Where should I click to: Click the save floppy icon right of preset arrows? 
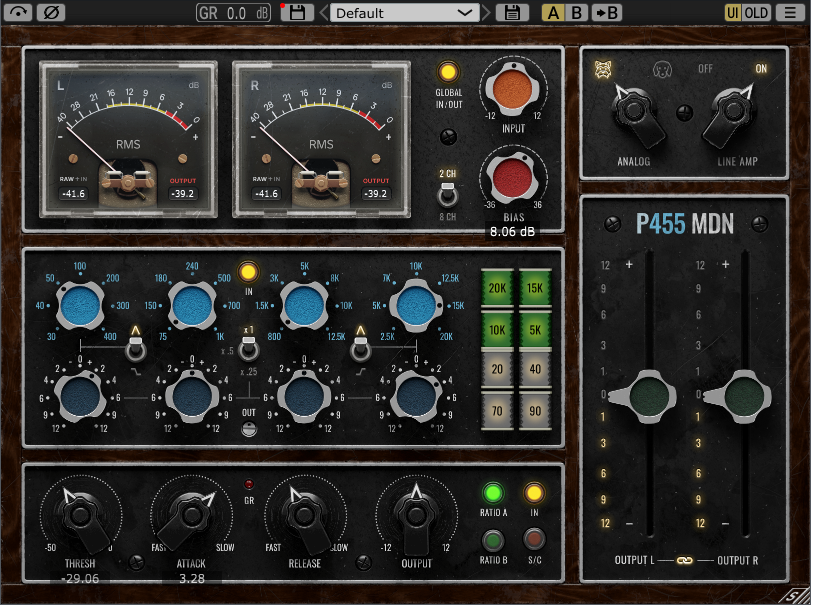pyautogui.click(x=512, y=12)
